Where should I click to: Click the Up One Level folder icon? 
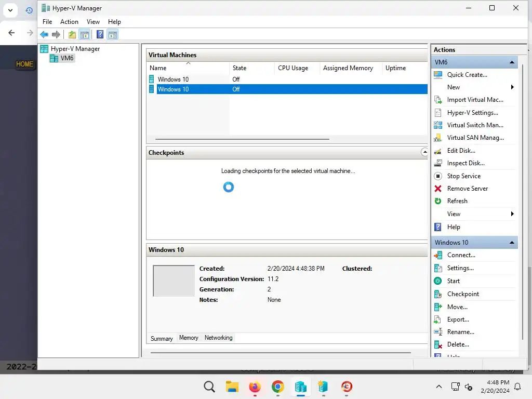tap(72, 34)
